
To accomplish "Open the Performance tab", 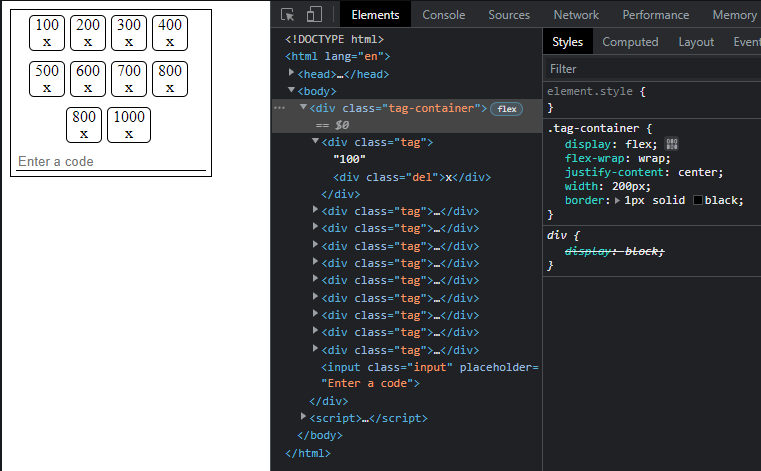I will click(x=655, y=15).
